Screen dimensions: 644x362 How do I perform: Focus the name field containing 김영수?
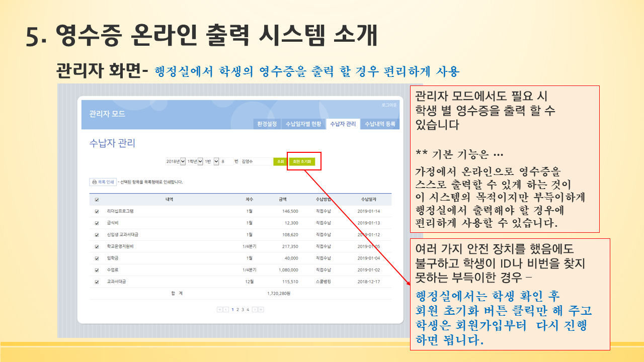[256, 161]
